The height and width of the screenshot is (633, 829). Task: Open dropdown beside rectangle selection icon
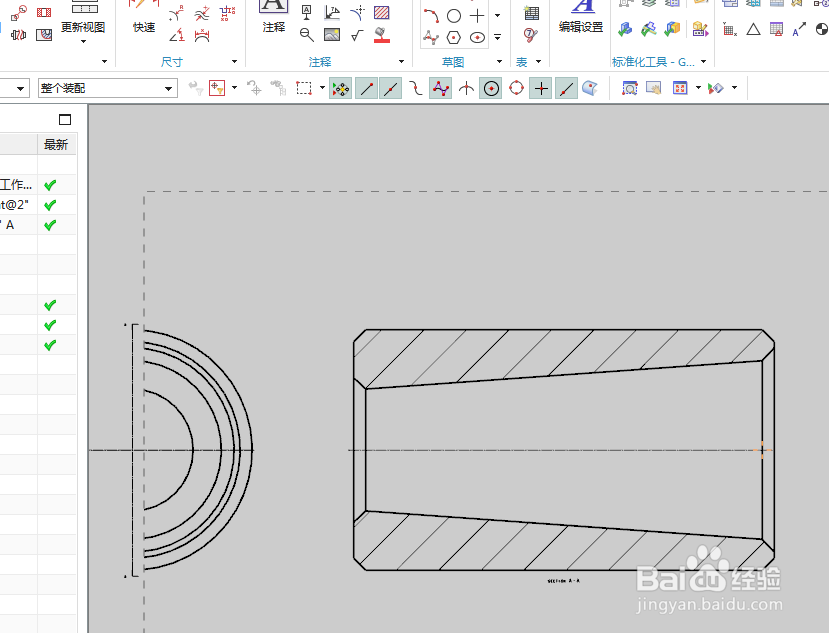tap(322, 88)
